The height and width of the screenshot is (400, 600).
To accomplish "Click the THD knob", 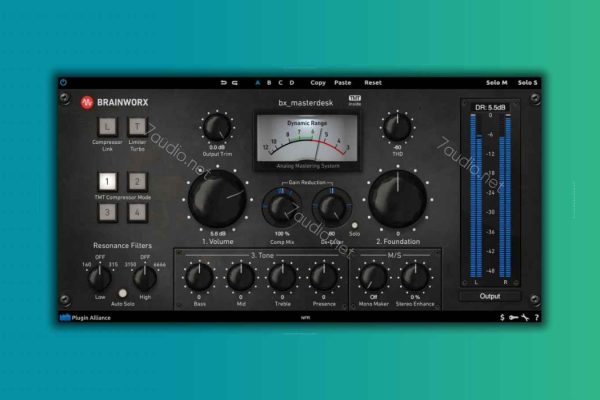I will click(x=397, y=127).
